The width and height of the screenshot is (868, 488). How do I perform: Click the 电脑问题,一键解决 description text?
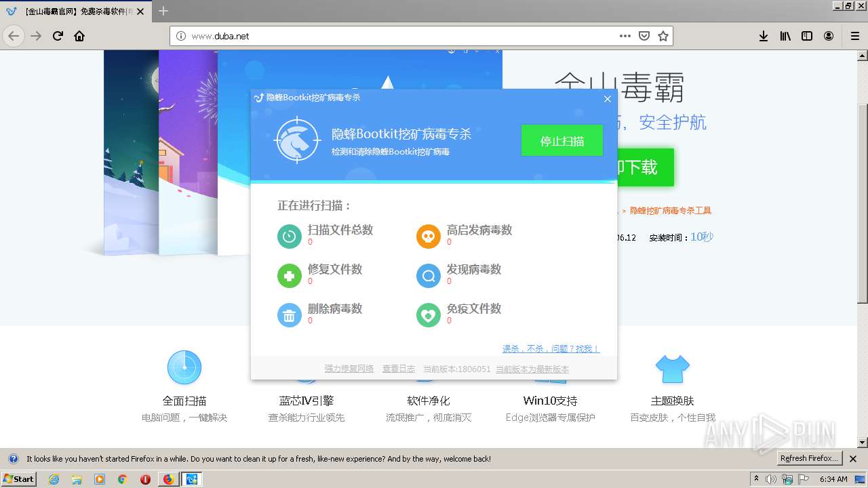pyautogui.click(x=184, y=418)
